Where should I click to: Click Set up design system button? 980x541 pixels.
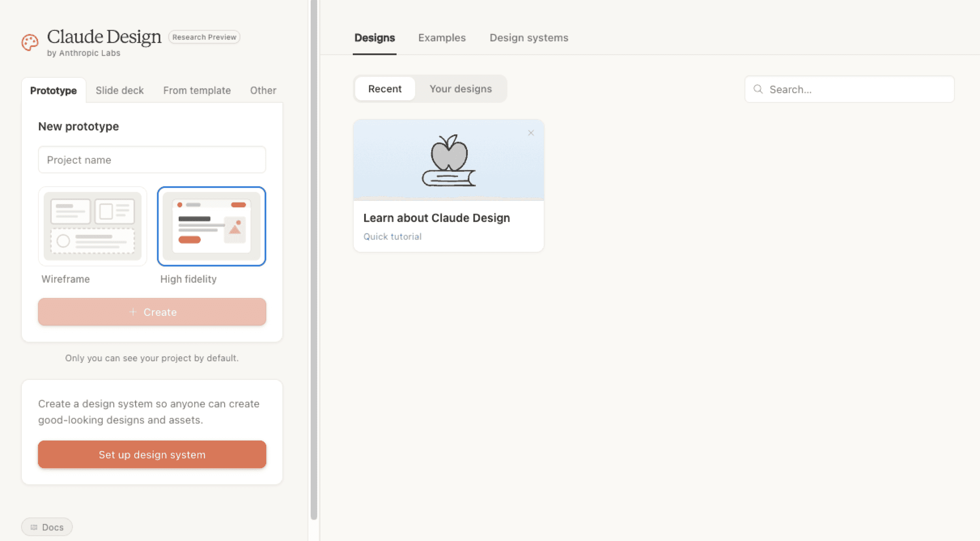[x=152, y=454]
